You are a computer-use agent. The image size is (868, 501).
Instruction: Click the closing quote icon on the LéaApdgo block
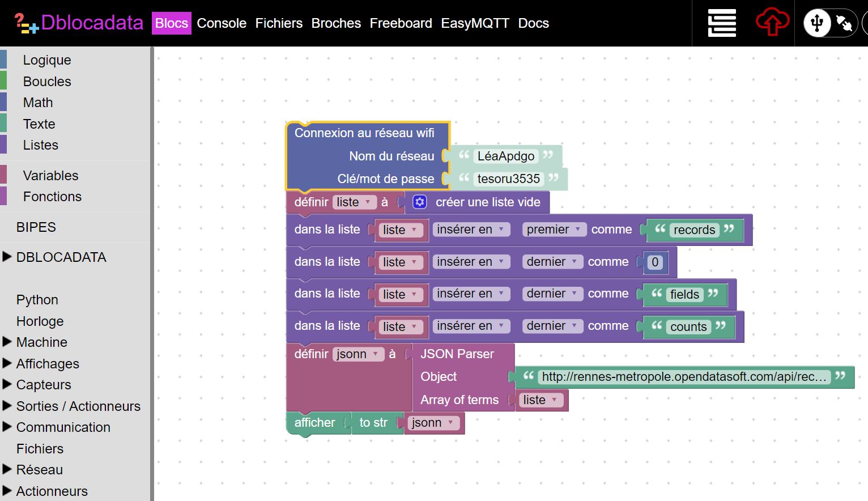548,155
